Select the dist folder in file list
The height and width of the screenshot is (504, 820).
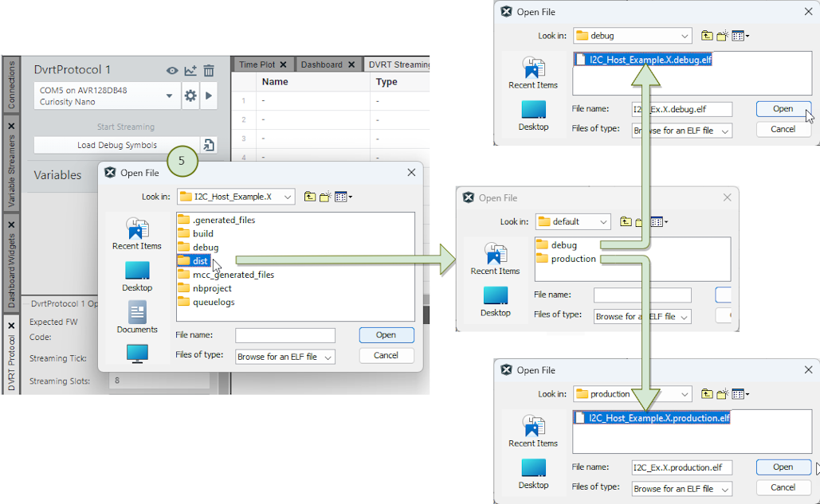point(199,261)
